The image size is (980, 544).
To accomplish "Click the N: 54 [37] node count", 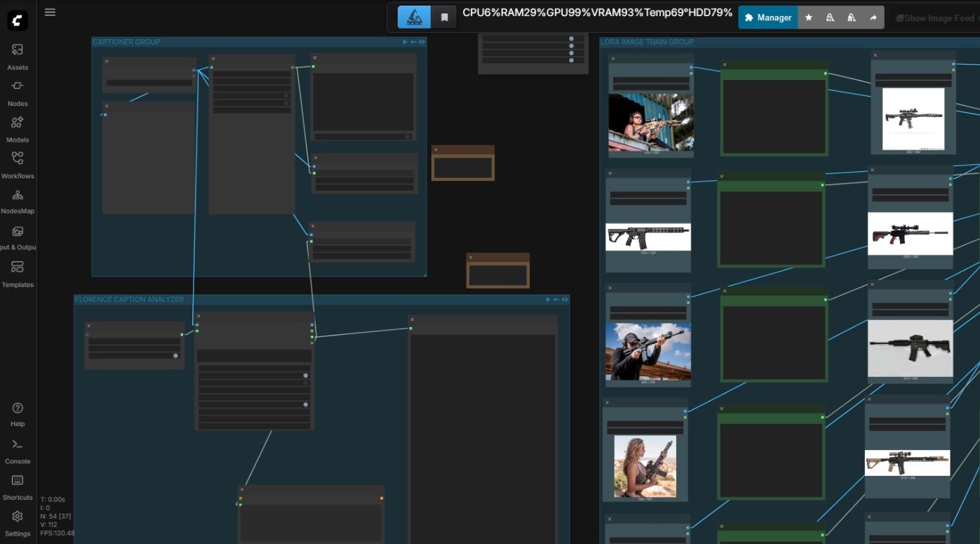I will pyautogui.click(x=56, y=516).
